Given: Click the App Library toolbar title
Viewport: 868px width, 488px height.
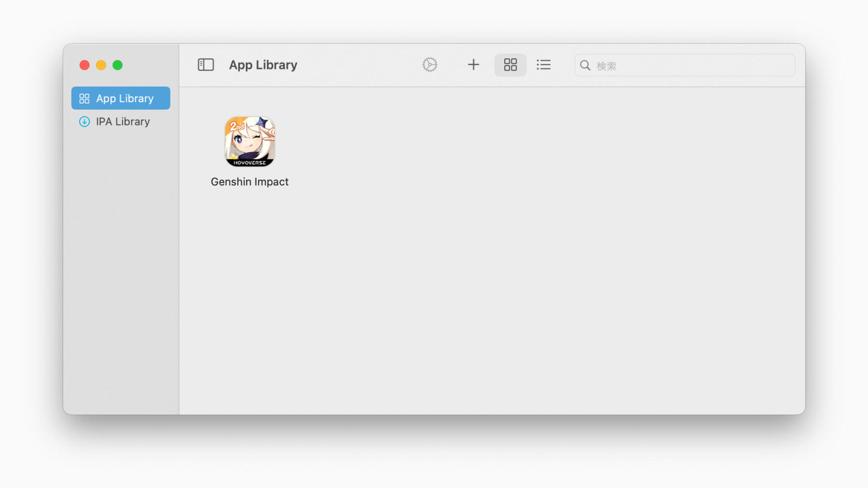Looking at the screenshot, I should coord(263,65).
